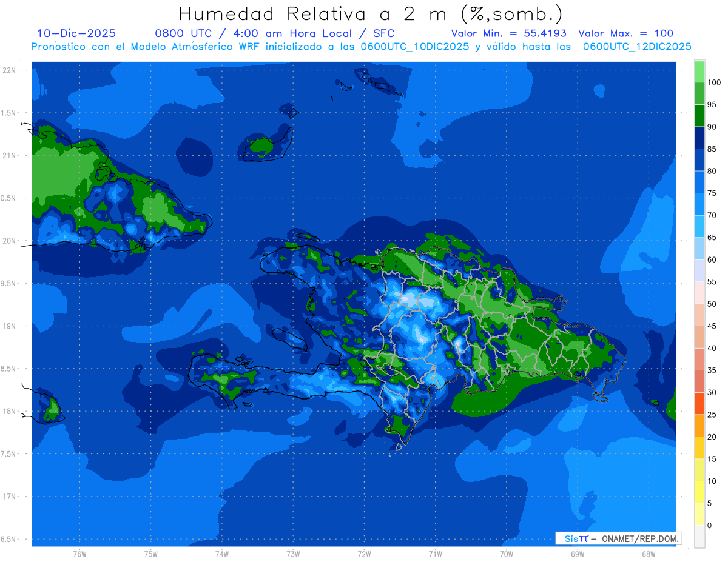Pick the legend swatch between 70 and 75
Viewport: 728px width, 562px height.
coord(699,204)
